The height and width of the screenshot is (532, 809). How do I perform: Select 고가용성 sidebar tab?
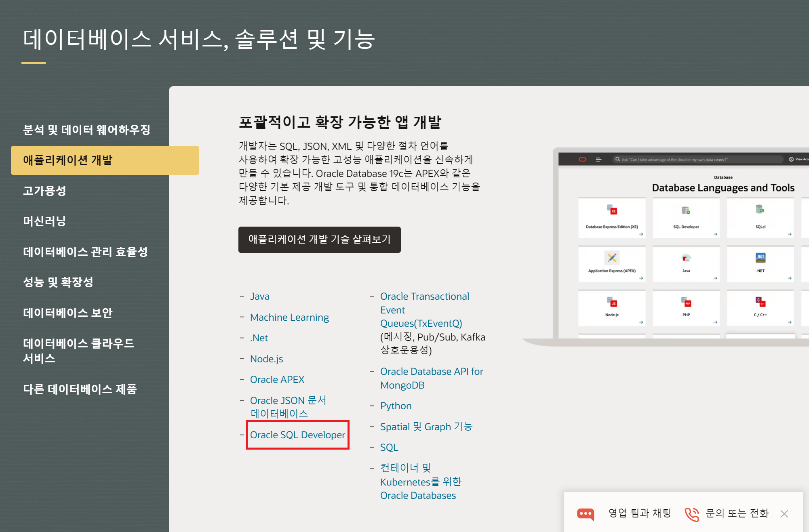44,191
